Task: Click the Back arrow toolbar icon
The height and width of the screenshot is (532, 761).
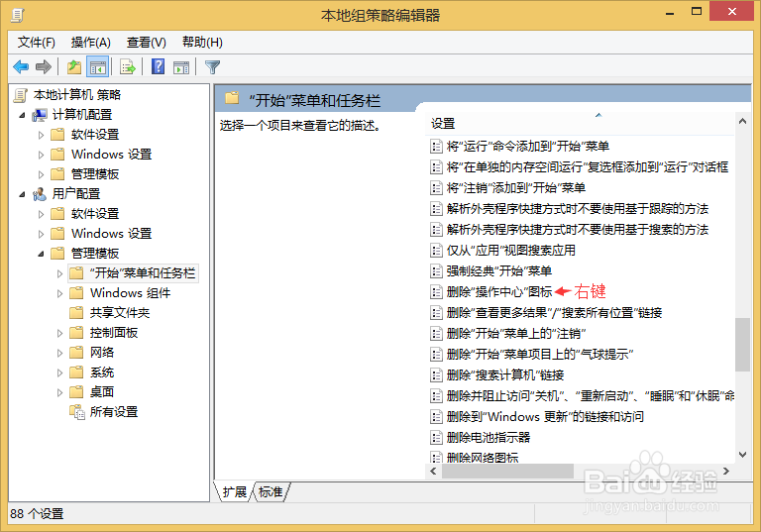Action: point(21,67)
